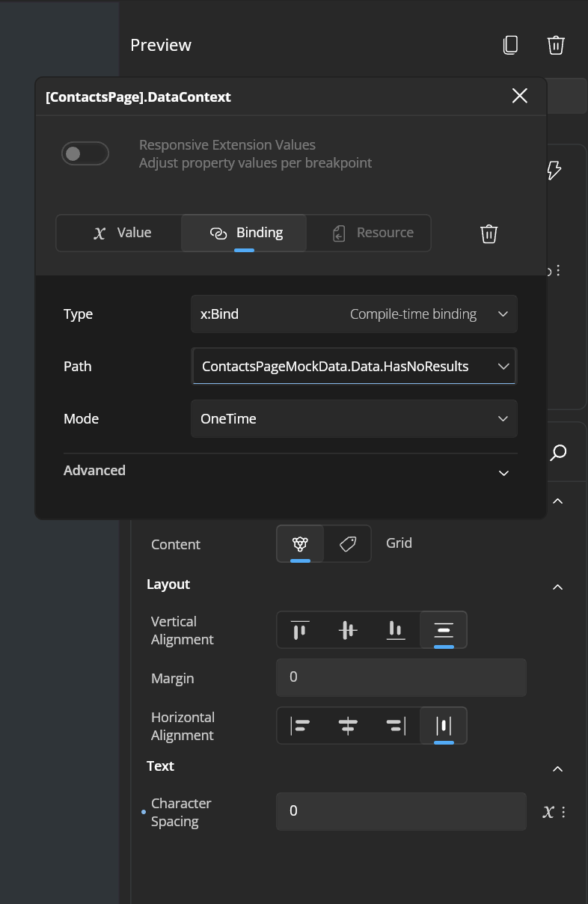Screen dimensions: 588x904
Task: Set vertical alignment to bottom
Action: tap(396, 630)
